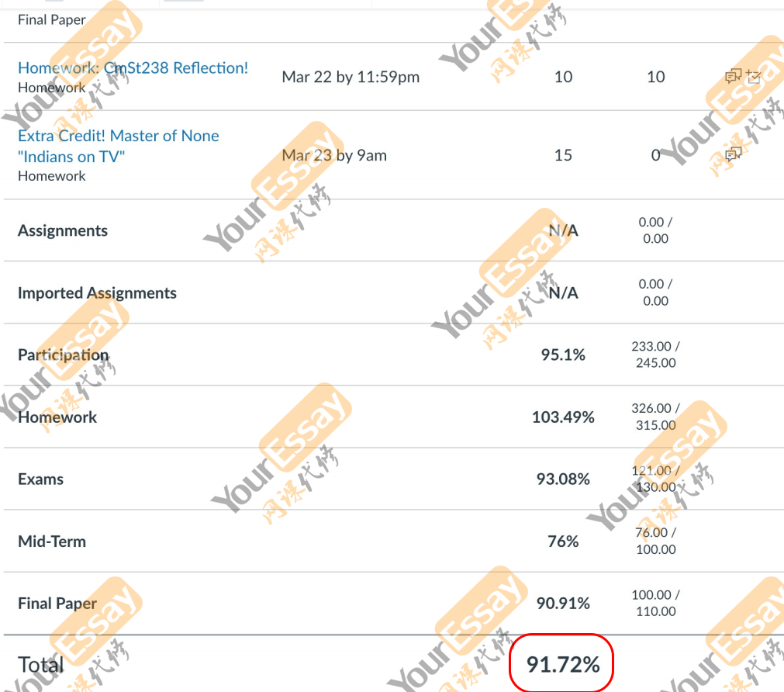Select the Exams group row label
The height and width of the screenshot is (692, 784).
pos(41,479)
